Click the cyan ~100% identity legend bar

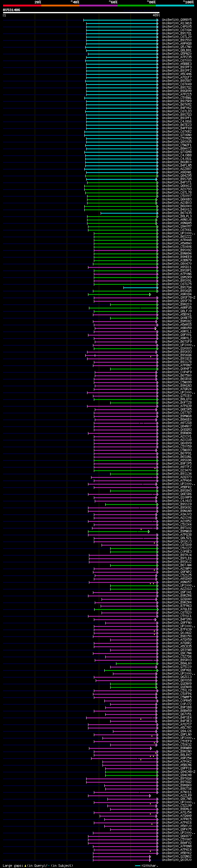[x=175, y=6]
